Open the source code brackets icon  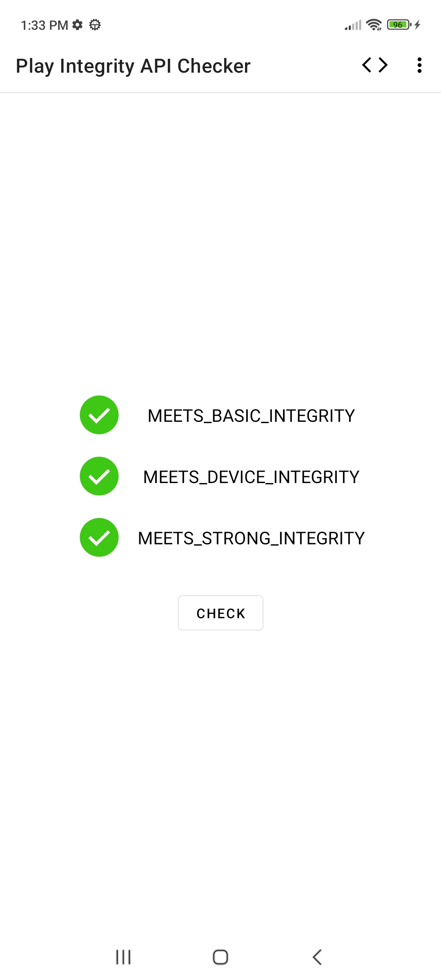[375, 65]
